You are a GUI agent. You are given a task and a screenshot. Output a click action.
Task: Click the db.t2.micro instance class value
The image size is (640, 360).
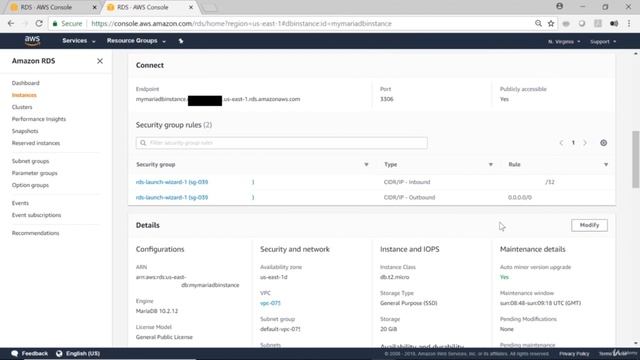(394, 277)
